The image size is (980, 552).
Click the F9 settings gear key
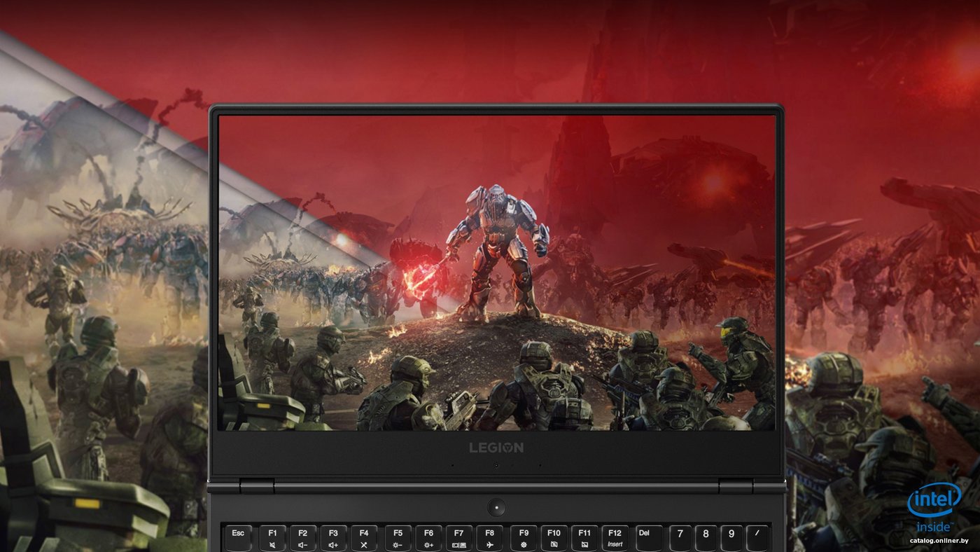pos(524,538)
